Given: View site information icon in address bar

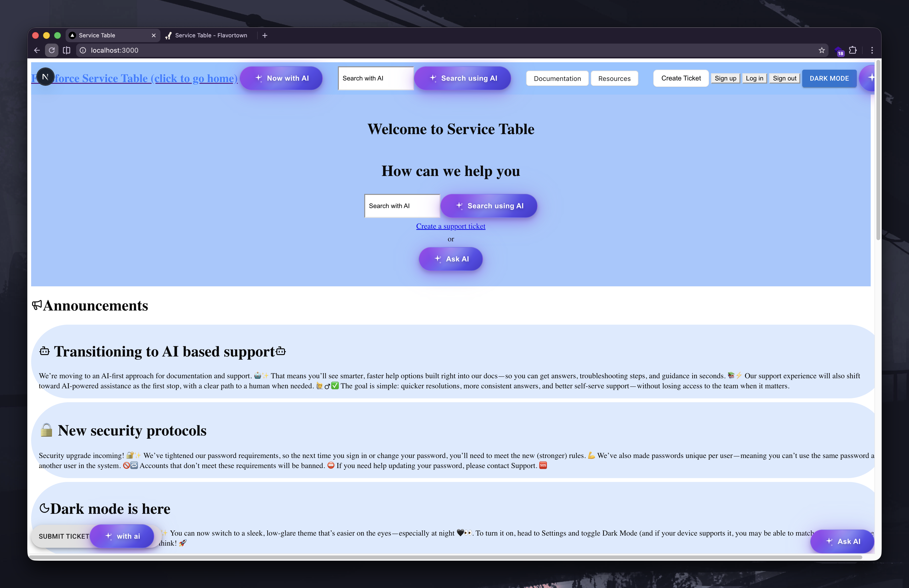Looking at the screenshot, I should [83, 51].
